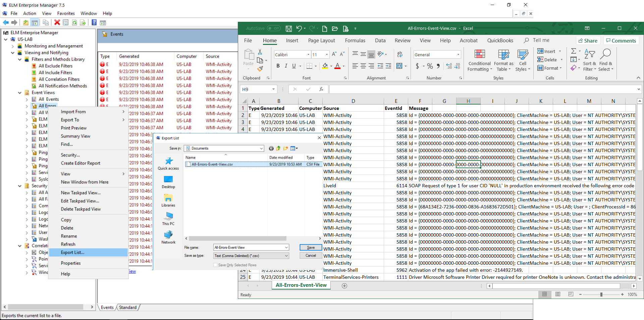Click the AutoSum sigma icon in Excel
Image resolution: width=644 pixels, height=320 pixels.
pyautogui.click(x=574, y=51)
